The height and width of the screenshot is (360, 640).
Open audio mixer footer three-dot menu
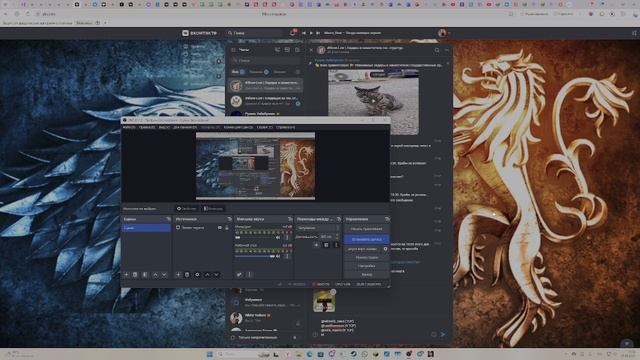pos(249,275)
